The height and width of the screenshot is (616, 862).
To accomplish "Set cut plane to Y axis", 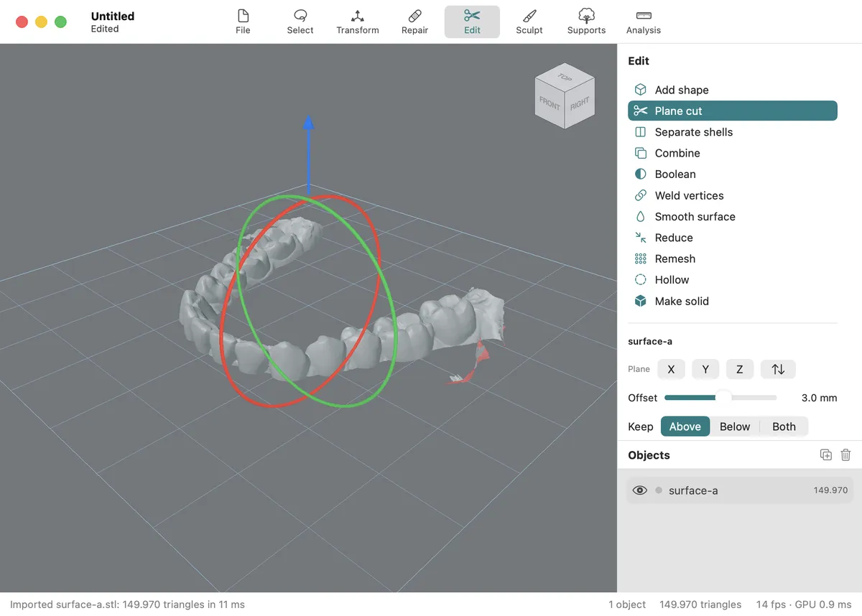I will [x=705, y=369].
